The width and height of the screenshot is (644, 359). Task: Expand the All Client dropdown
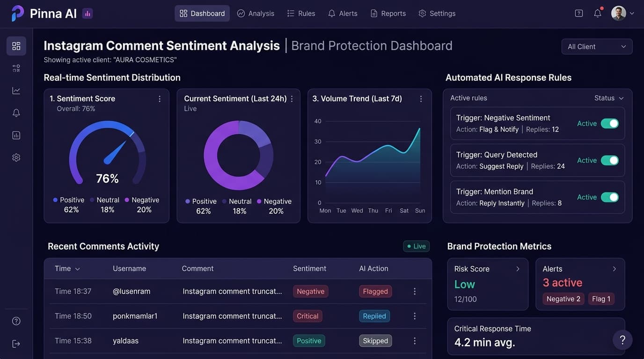597,47
